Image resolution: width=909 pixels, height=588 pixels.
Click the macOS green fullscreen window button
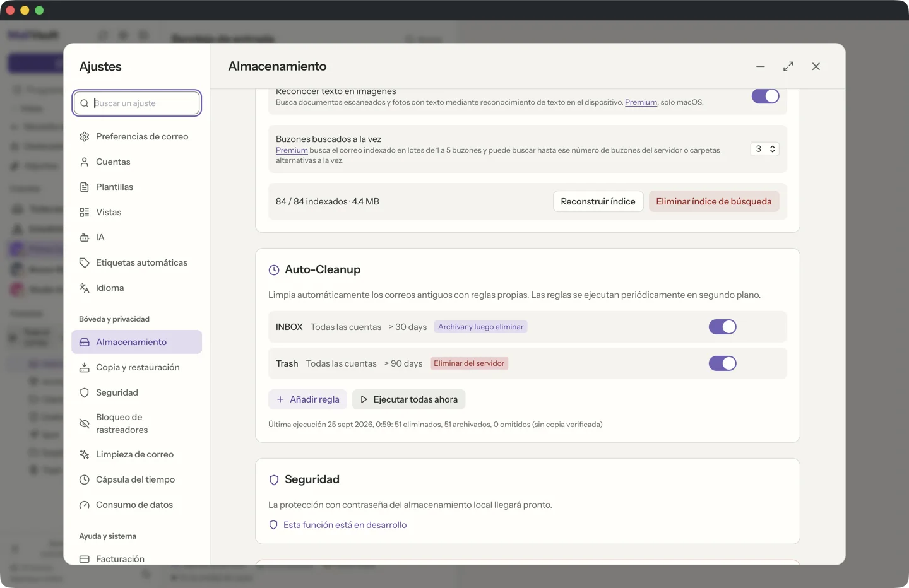point(39,10)
